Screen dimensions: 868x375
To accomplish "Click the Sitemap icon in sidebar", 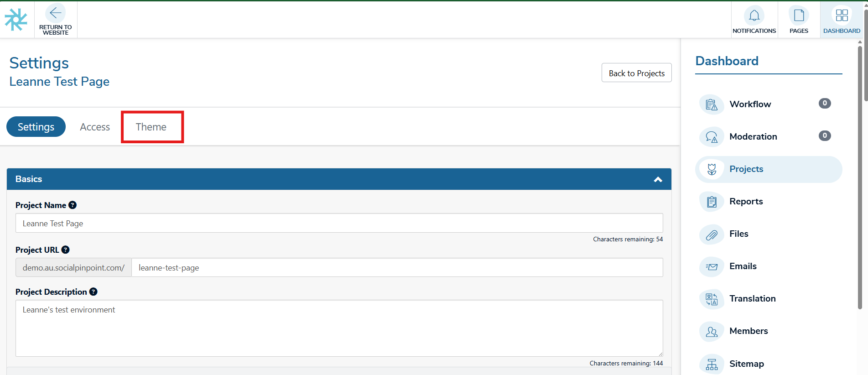I will (x=712, y=364).
